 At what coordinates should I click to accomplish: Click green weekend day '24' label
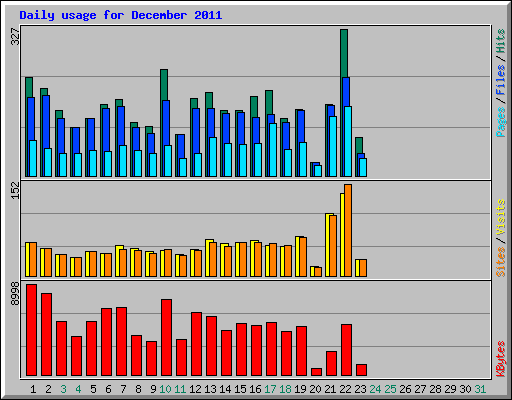[x=375, y=389]
